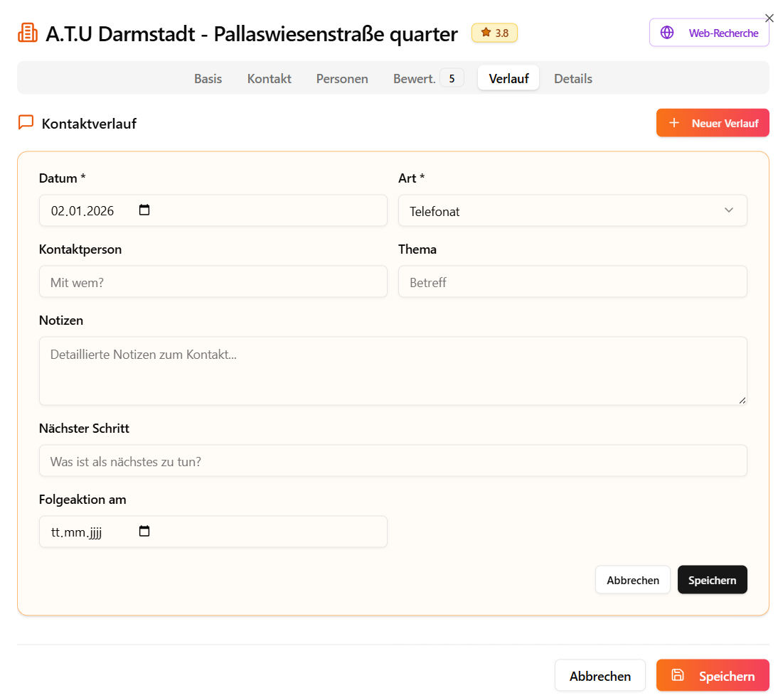Screen dimensions: 778x700
Task: Click the globe icon in Web-Recherche
Action: click(667, 33)
